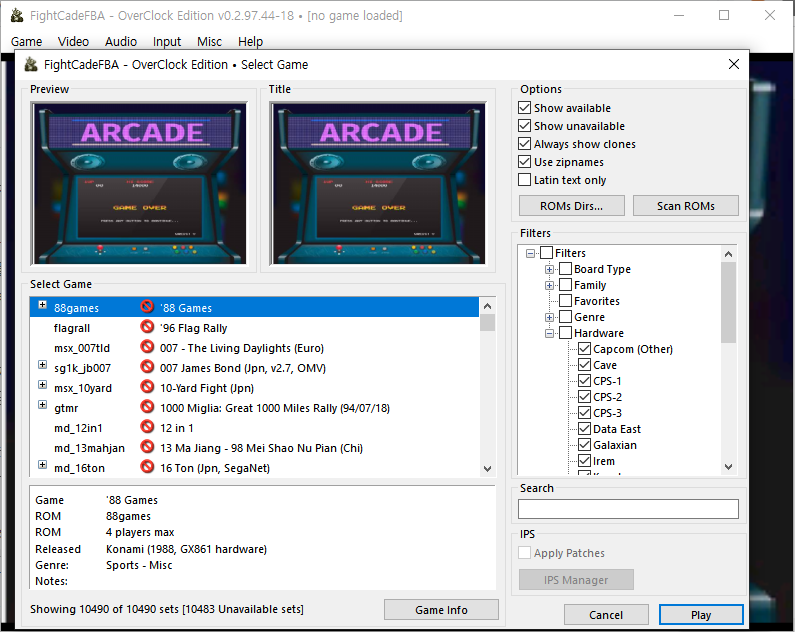
Task: Select msx_007tld row in game list
Action: click(254, 348)
